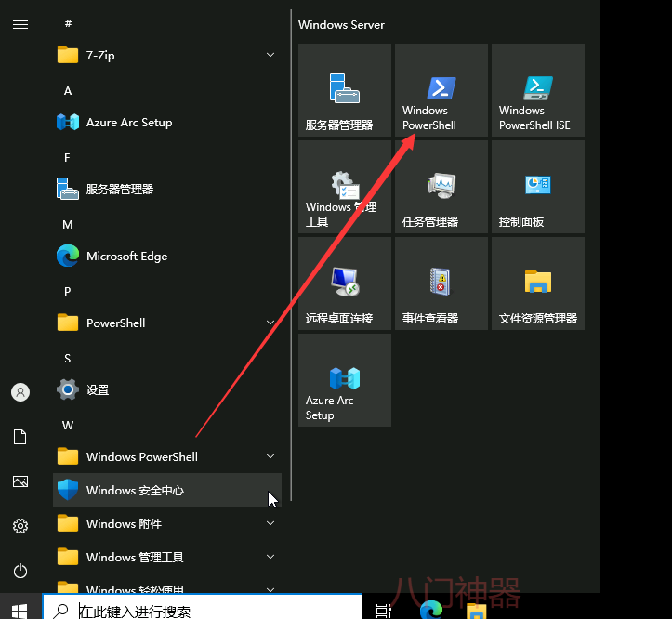Click the Windows Start button
The image size is (672, 619).
click(20, 611)
